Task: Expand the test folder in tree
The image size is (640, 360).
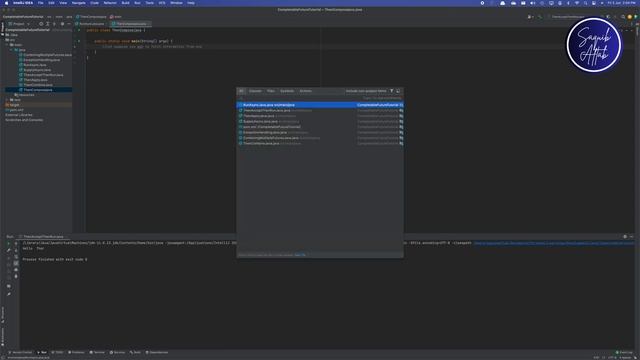Action: click(x=7, y=100)
